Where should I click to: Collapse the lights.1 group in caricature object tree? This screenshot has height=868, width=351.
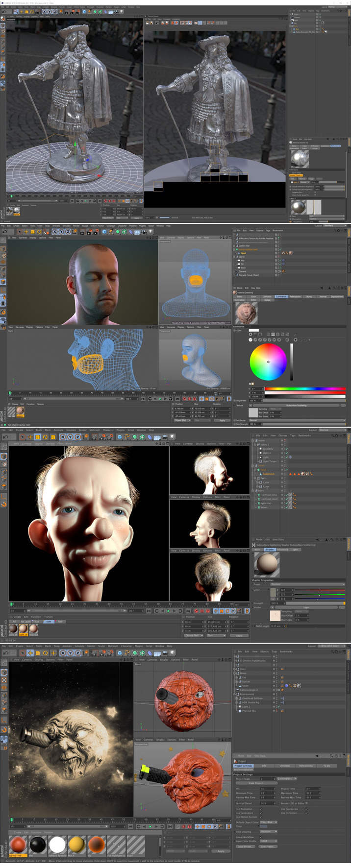tap(255, 445)
